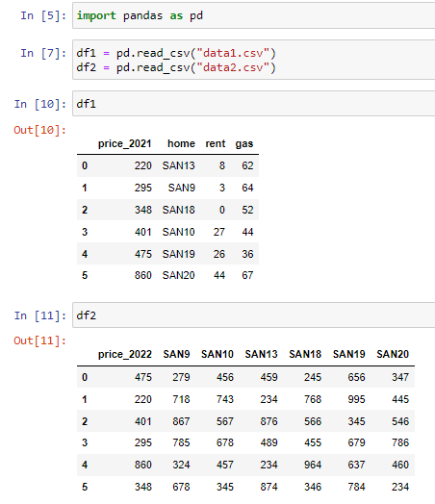The height and width of the screenshot is (504, 435).
Task: Select value 347 in df2 table
Action: point(400,377)
